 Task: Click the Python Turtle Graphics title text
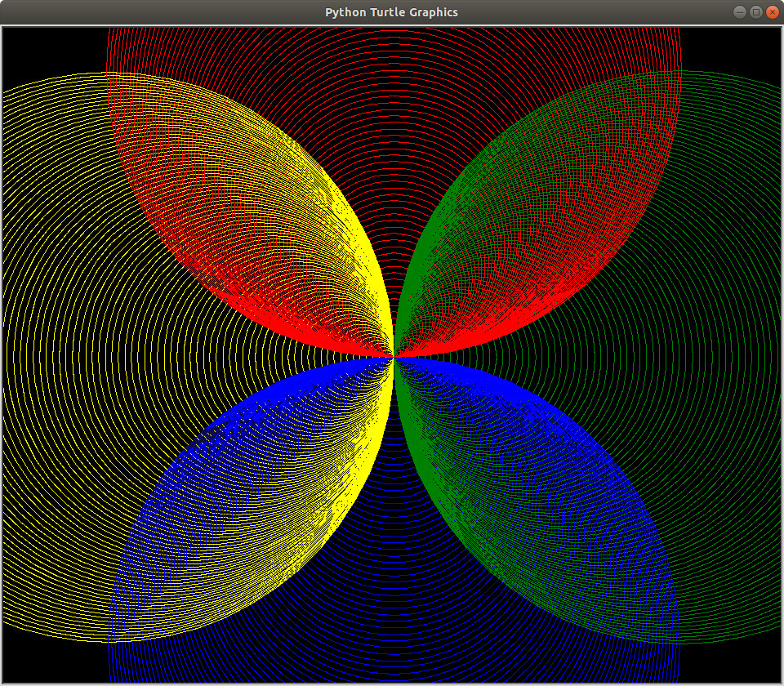tap(390, 12)
